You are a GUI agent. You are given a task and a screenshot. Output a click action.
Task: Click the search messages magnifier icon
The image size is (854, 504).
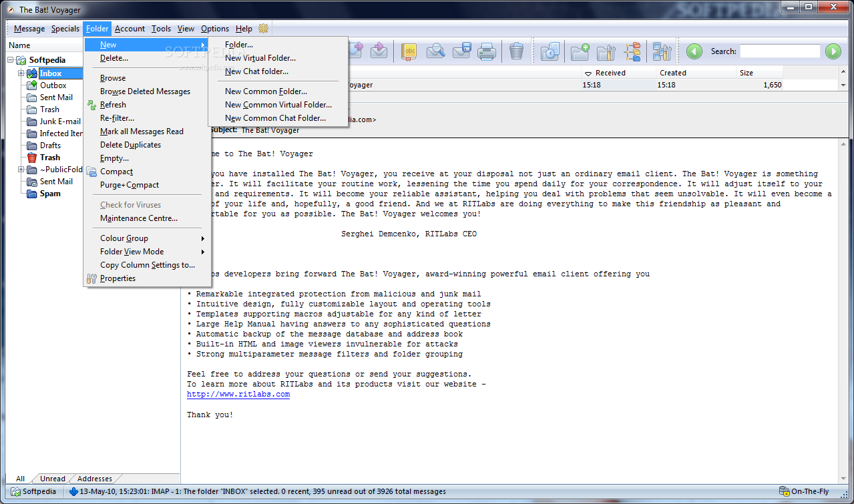pos(435,51)
